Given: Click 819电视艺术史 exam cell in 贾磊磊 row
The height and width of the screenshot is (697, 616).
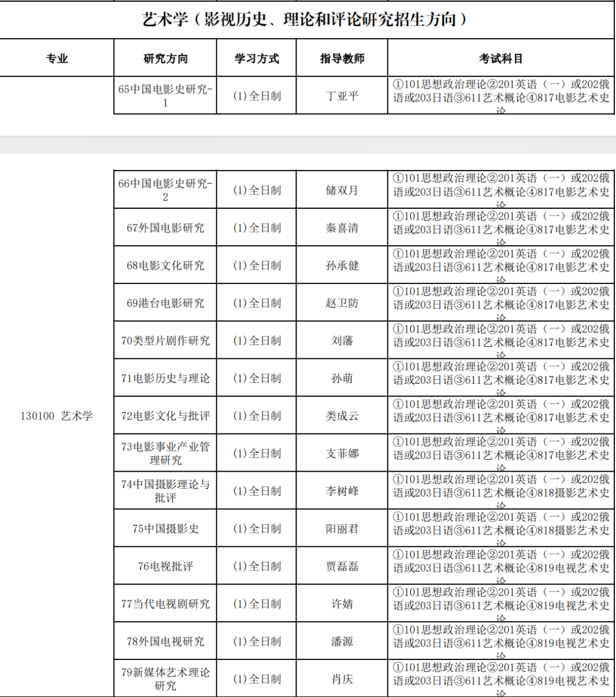Looking at the screenshot, I should (501, 566).
